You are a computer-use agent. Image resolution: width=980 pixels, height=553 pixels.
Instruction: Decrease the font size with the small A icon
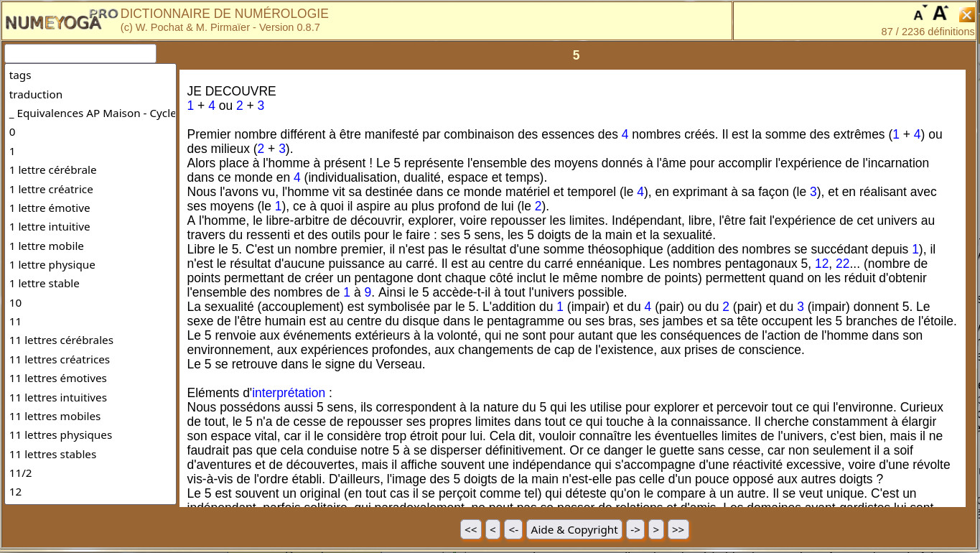tap(919, 14)
